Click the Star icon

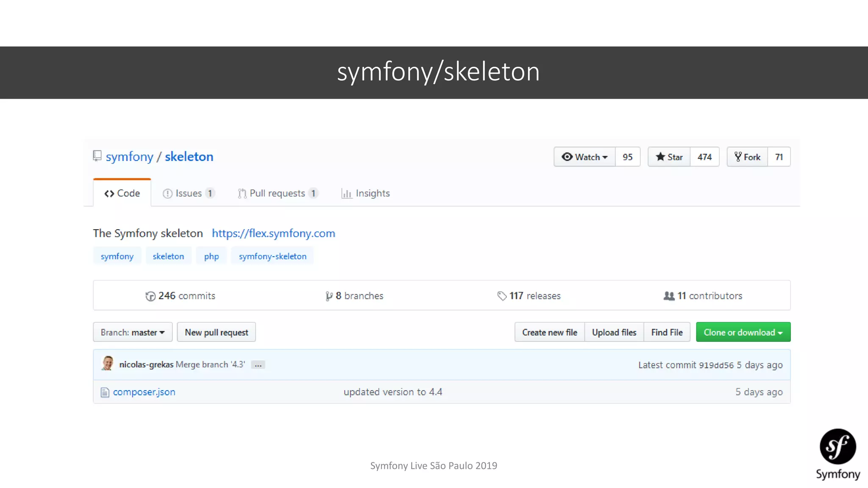pyautogui.click(x=660, y=157)
